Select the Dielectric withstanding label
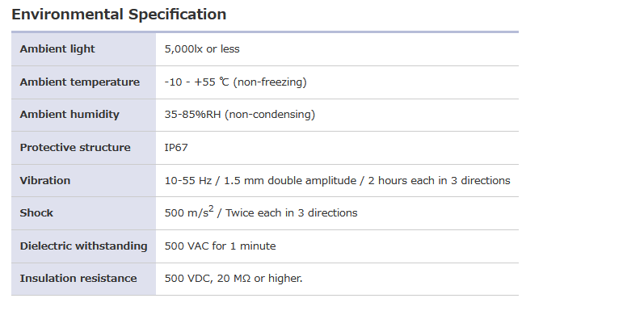The width and height of the screenshot is (644, 311). 83,246
